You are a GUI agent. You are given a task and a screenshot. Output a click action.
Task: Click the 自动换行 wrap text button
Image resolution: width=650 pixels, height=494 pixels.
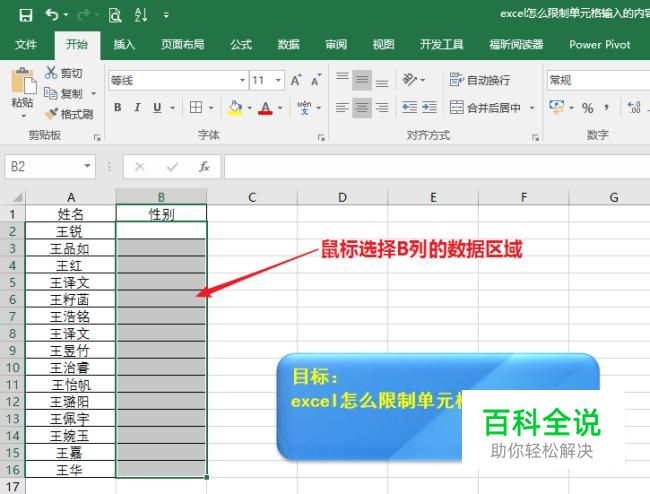click(480, 80)
